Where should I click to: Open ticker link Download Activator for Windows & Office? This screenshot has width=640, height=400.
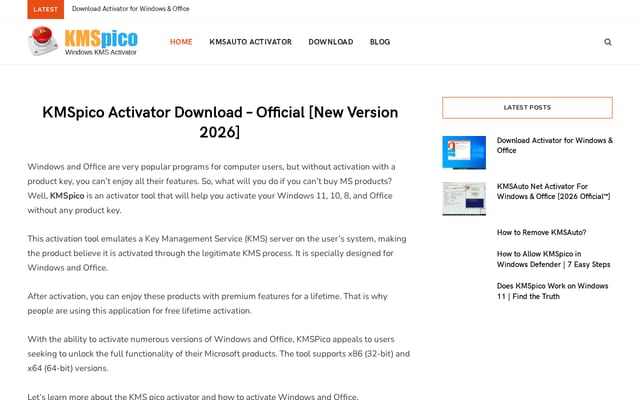[131, 9]
